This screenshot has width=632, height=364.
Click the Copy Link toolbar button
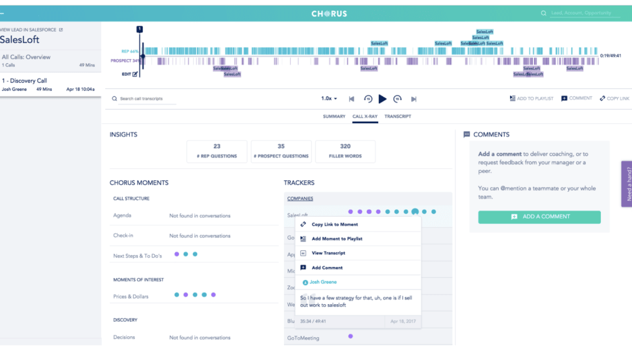(615, 98)
